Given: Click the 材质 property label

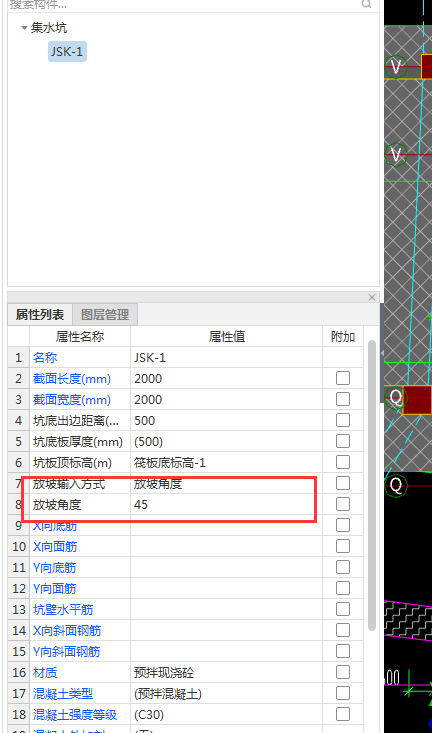Looking at the screenshot, I should click(x=45, y=673).
